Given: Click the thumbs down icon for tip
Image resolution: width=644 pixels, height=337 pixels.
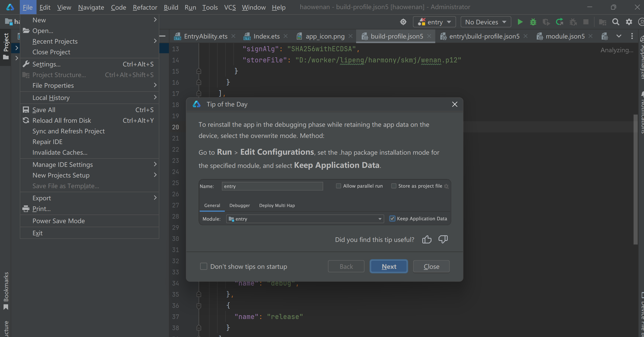Looking at the screenshot, I should (x=443, y=239).
